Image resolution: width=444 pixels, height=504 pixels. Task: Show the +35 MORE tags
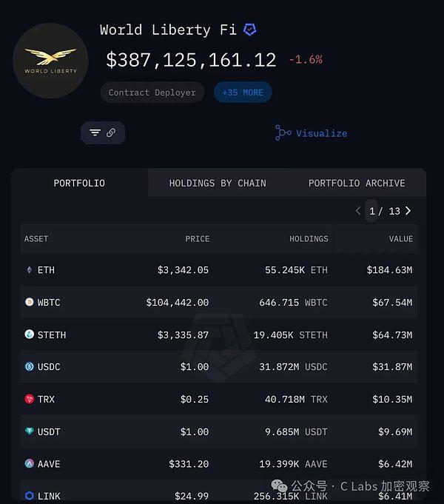pos(243,93)
